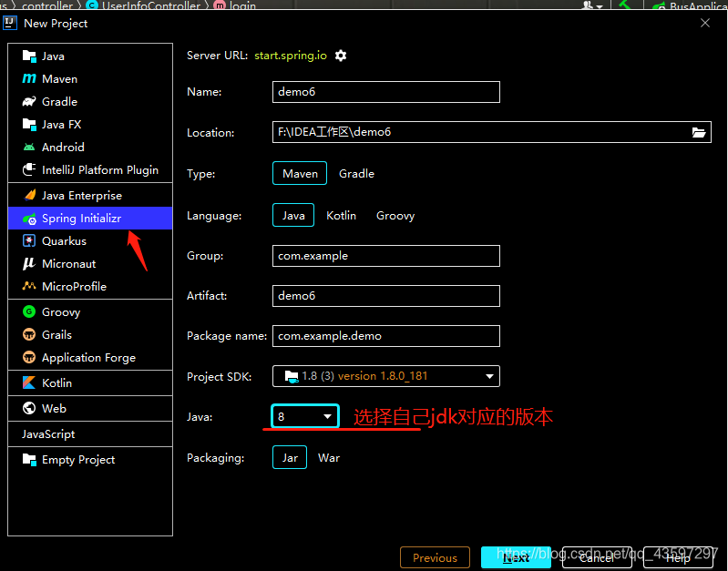Screen dimensions: 728x571
Task: Open start.spring.io server URL link
Action: pos(290,56)
